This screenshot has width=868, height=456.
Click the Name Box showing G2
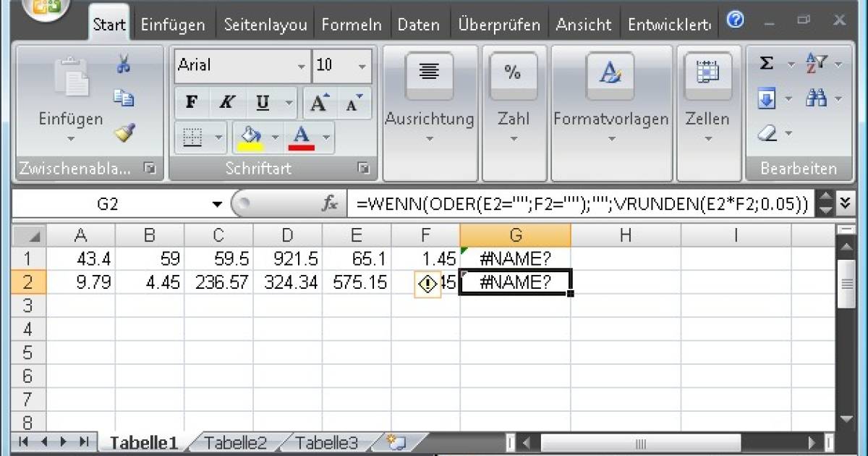point(109,205)
